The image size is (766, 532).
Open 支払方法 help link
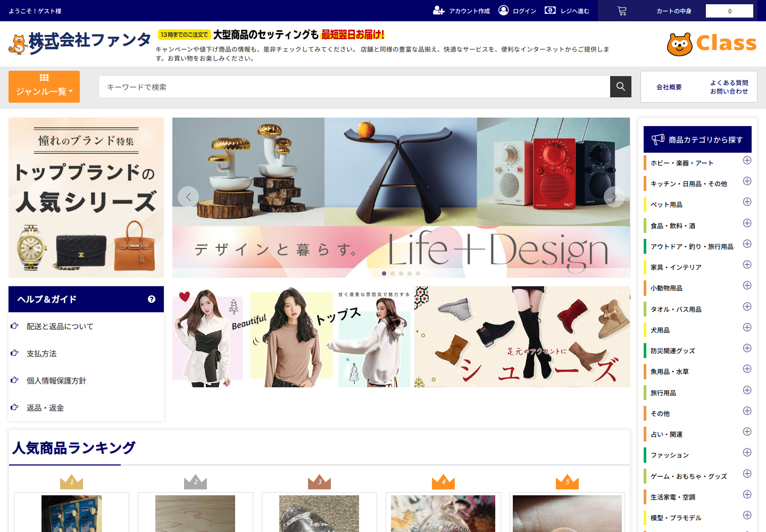point(41,354)
